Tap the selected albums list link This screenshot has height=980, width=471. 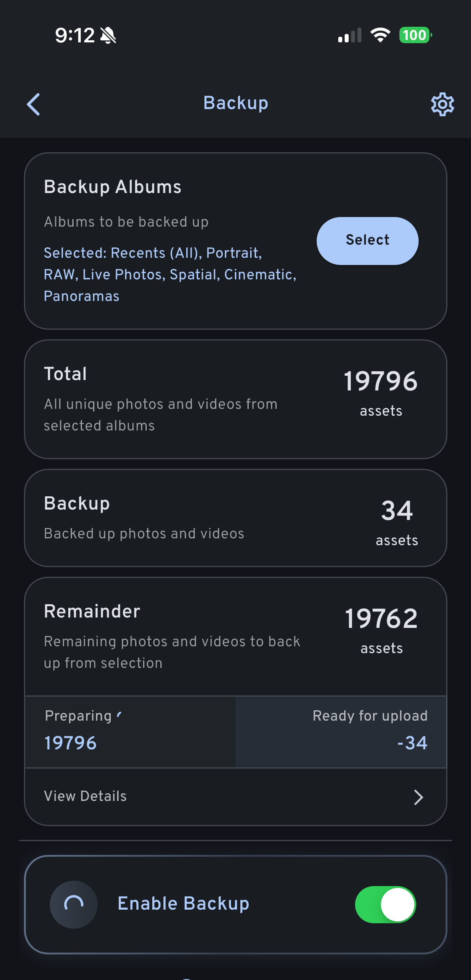170,275
